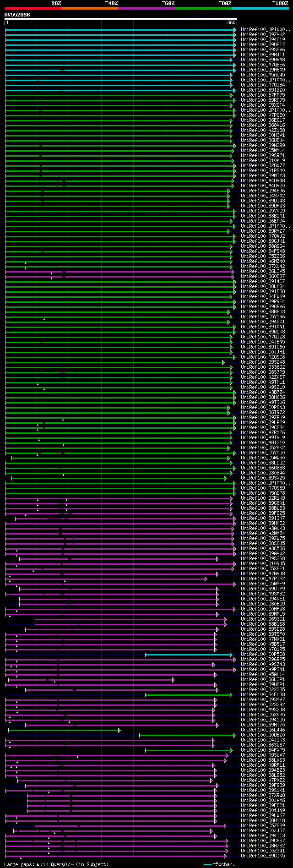Select label UniRef100_B8B1A1
The height and width of the screenshot is (868, 293).
(263, 216)
